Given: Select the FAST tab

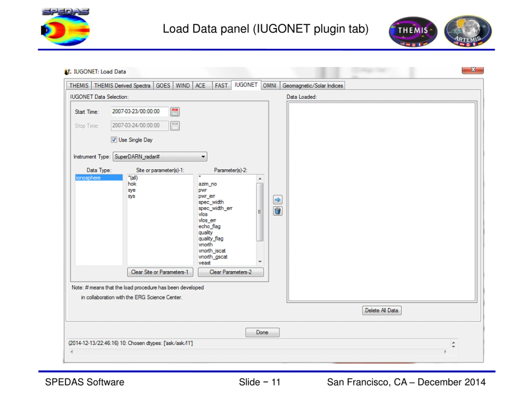Looking at the screenshot, I should tap(221, 86).
